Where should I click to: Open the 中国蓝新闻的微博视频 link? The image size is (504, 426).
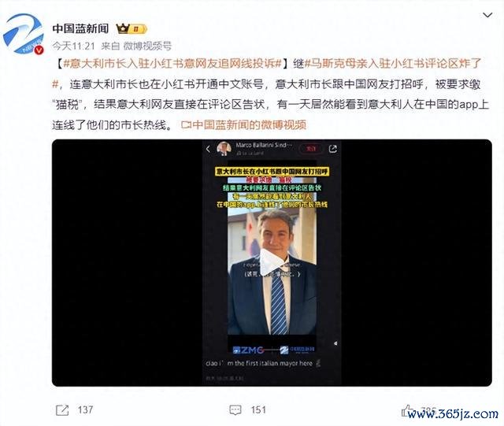tap(243, 124)
